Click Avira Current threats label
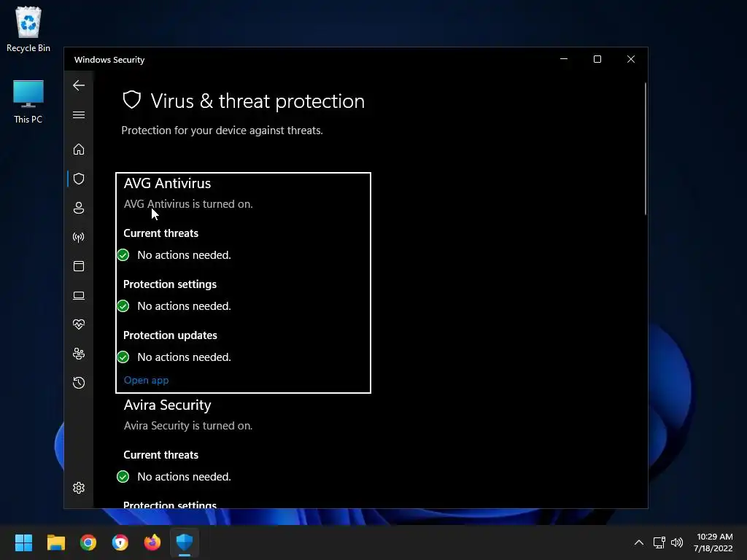This screenshot has width=747, height=560. (161, 455)
